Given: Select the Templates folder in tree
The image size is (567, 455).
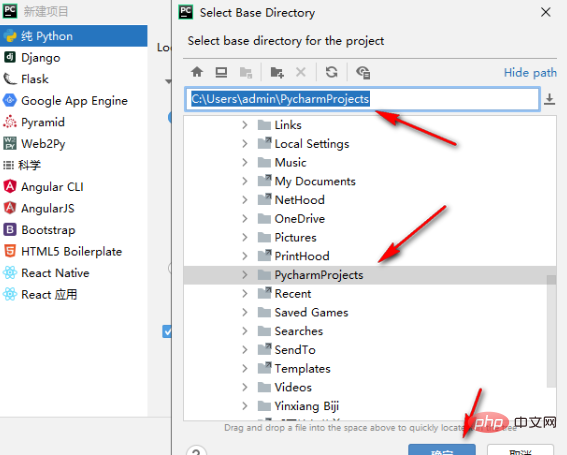Looking at the screenshot, I should click(302, 369).
